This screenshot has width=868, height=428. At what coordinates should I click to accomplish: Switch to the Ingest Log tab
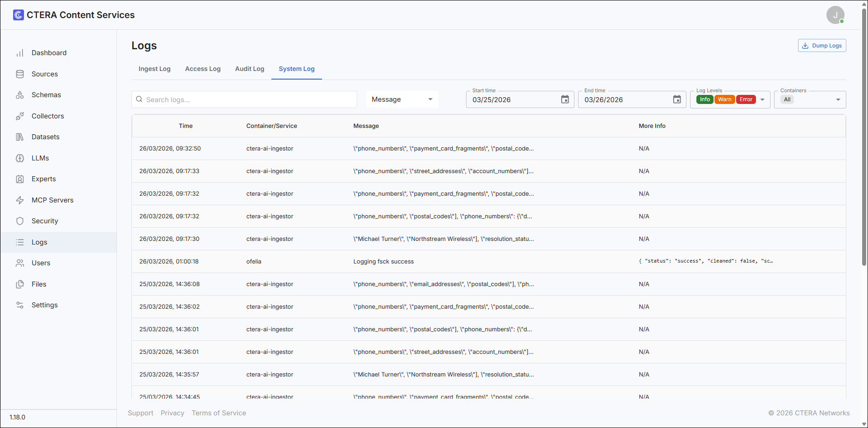point(154,69)
